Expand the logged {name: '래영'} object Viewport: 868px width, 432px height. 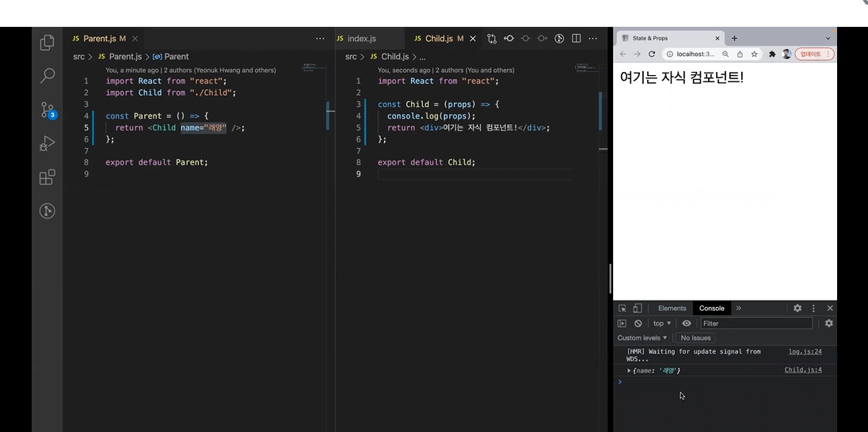pos(629,370)
